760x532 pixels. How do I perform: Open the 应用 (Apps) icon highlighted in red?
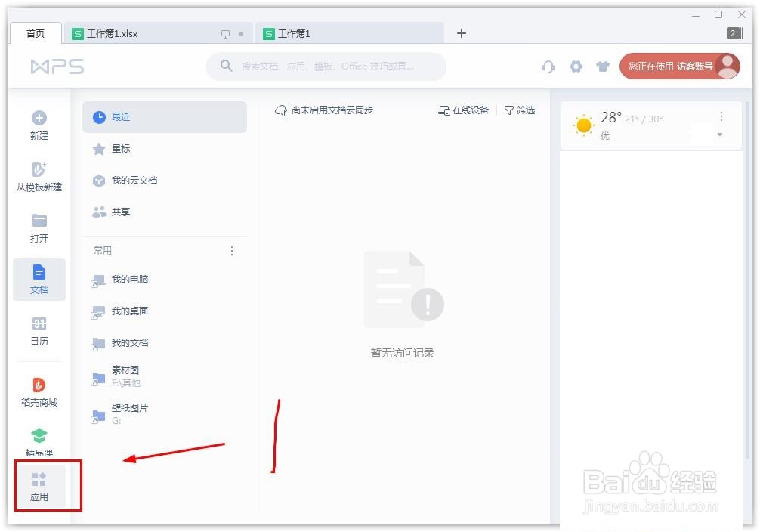(x=39, y=486)
